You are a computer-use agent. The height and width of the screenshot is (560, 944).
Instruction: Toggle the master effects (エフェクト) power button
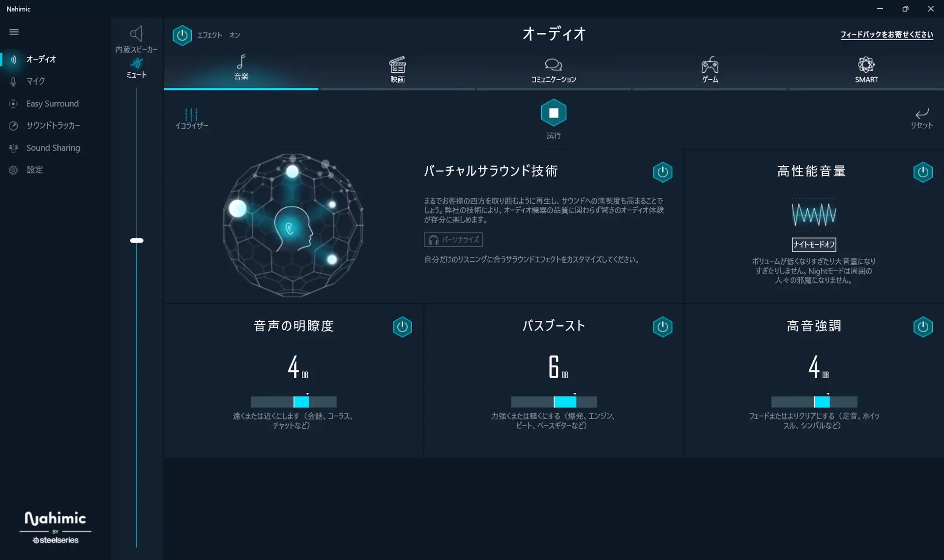coord(182,35)
